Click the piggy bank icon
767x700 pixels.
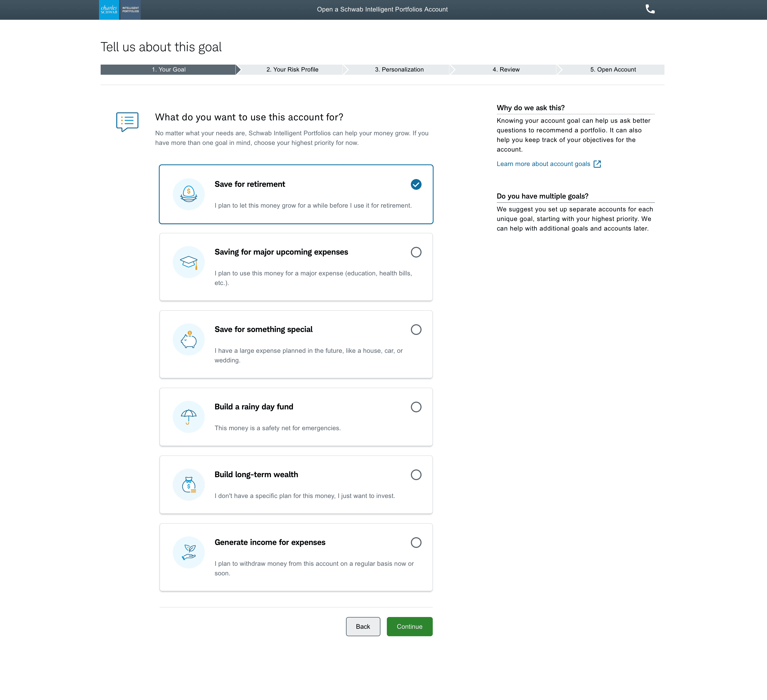tap(189, 339)
